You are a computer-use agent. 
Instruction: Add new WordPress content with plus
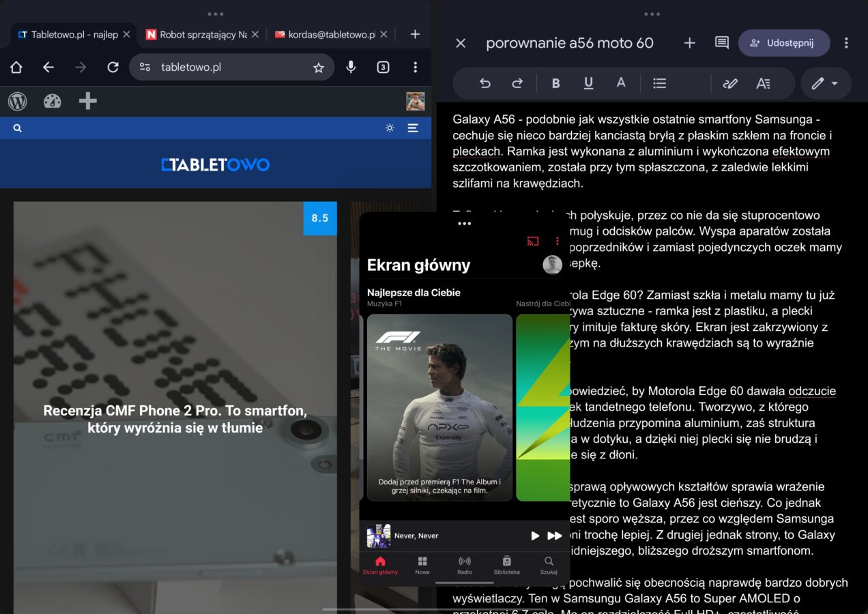(x=88, y=102)
